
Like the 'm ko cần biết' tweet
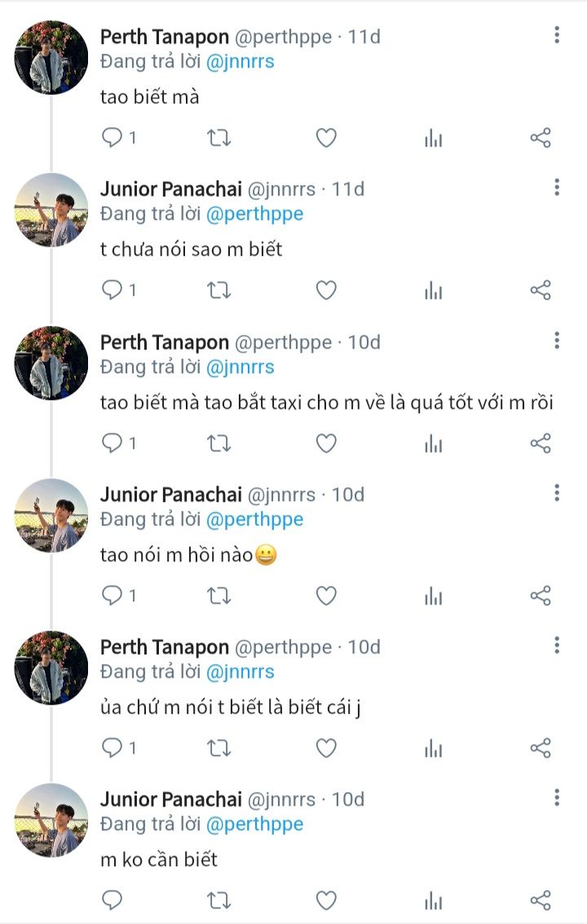point(326,900)
